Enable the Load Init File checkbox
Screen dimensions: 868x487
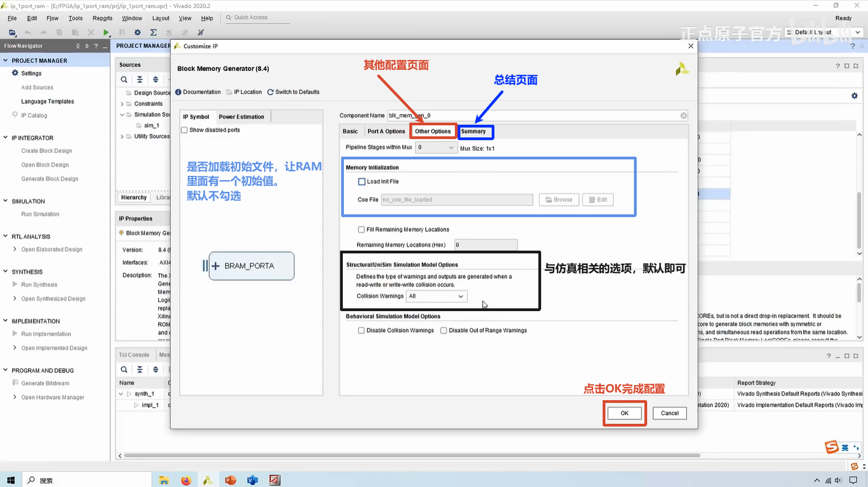pos(361,181)
